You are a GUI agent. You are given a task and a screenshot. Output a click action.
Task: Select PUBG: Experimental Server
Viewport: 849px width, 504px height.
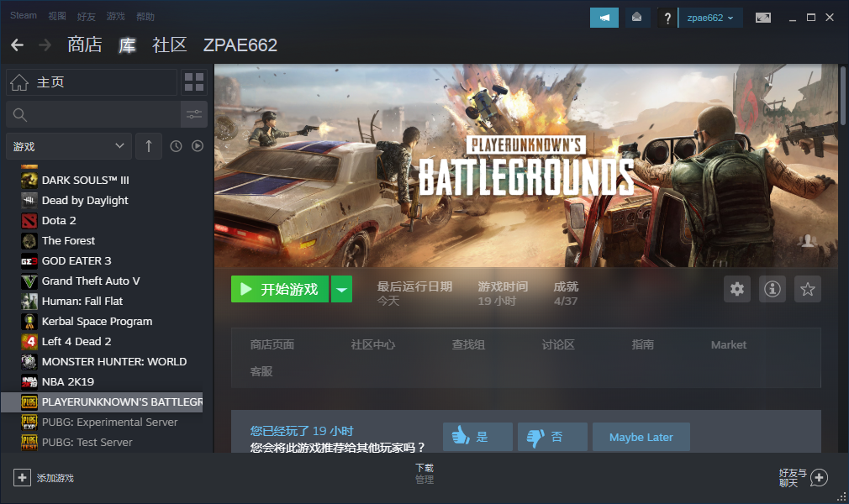pyautogui.click(x=102, y=423)
